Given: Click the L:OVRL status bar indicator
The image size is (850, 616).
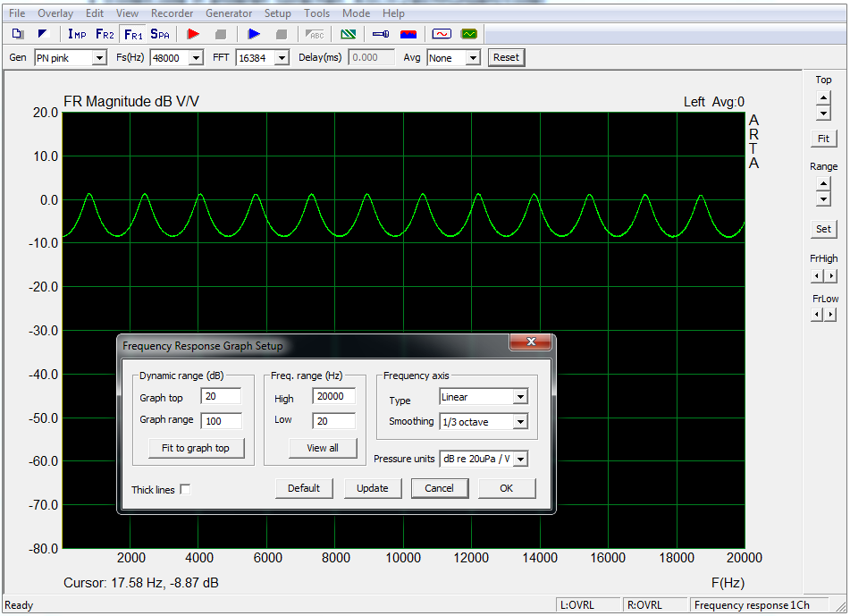Looking at the screenshot, I should (x=588, y=605).
